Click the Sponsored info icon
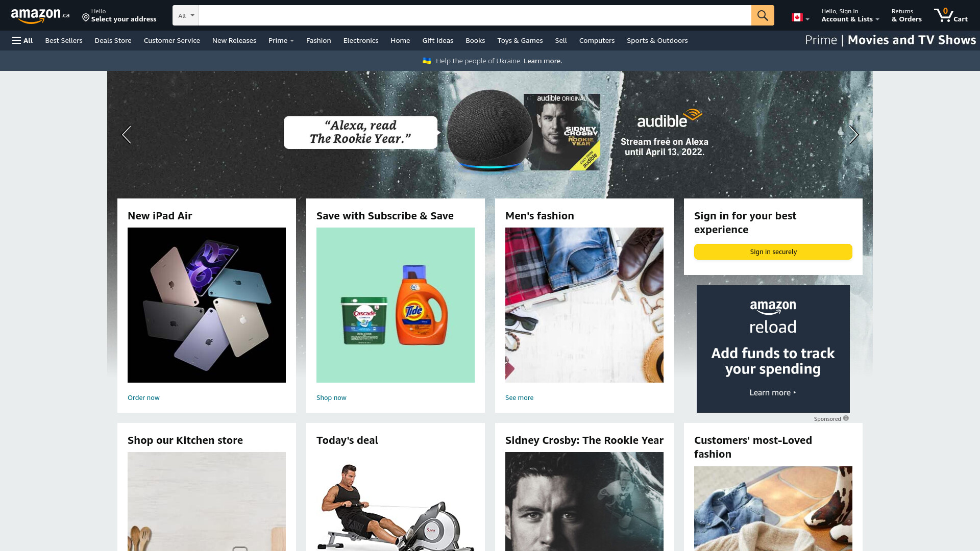 pos(846,418)
